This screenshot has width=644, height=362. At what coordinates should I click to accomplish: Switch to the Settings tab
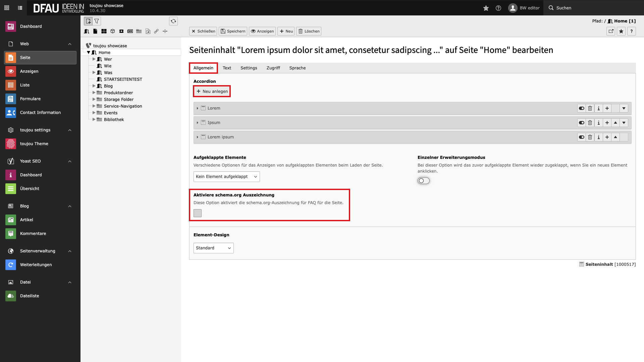tap(249, 68)
